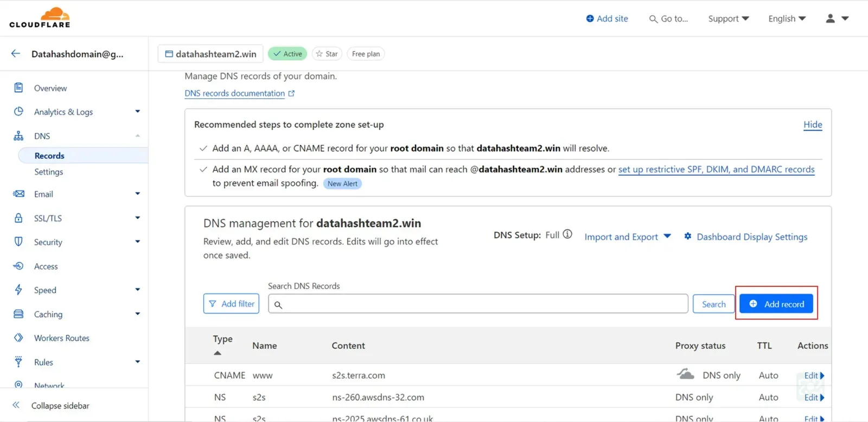Click the ns-260.awsdns-32.com content cell

pos(378,398)
